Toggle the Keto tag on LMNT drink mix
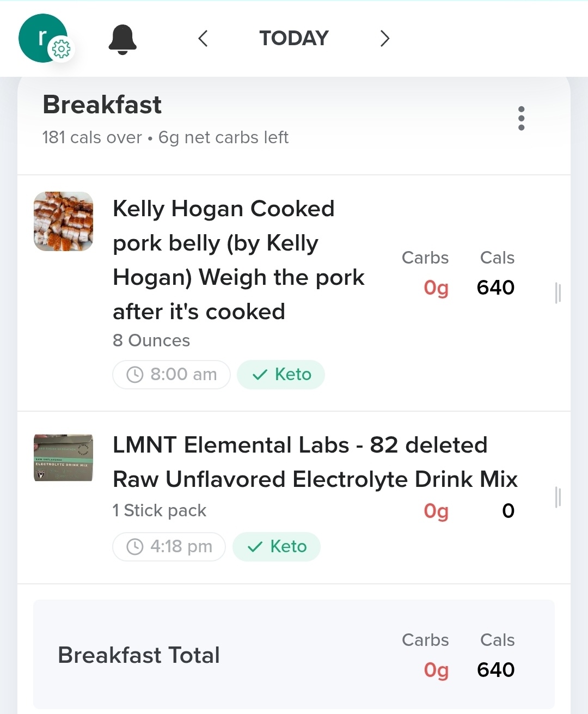The width and height of the screenshot is (588, 714). 277,547
